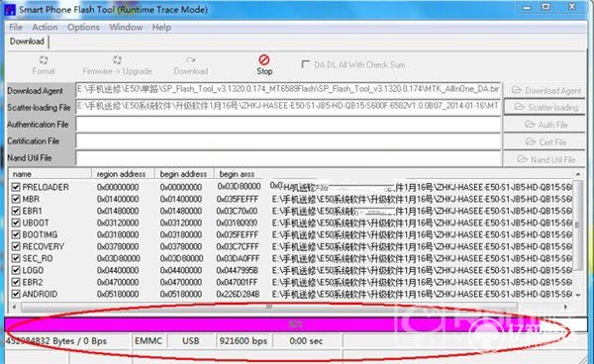This screenshot has width=594, height=364.
Task: Uncheck the EBR2 partition checkbox
Action: pyautogui.click(x=16, y=282)
